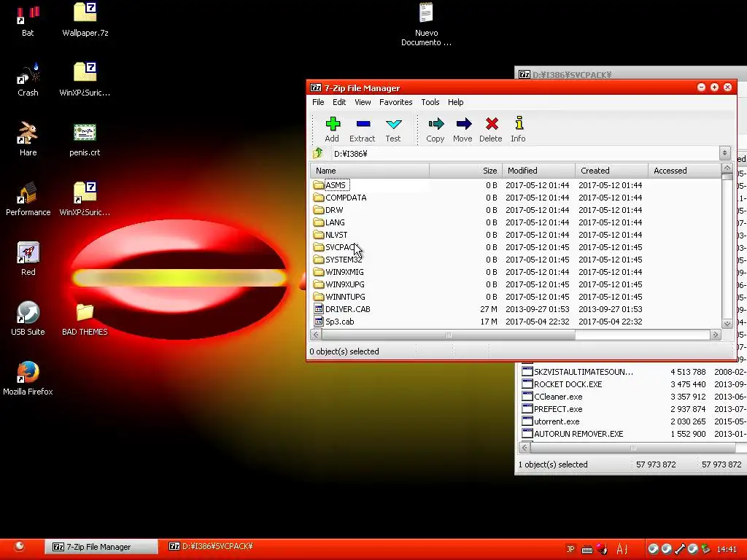
Task: Click the horizontal scrollbar right arrow
Action: pyautogui.click(x=715, y=335)
